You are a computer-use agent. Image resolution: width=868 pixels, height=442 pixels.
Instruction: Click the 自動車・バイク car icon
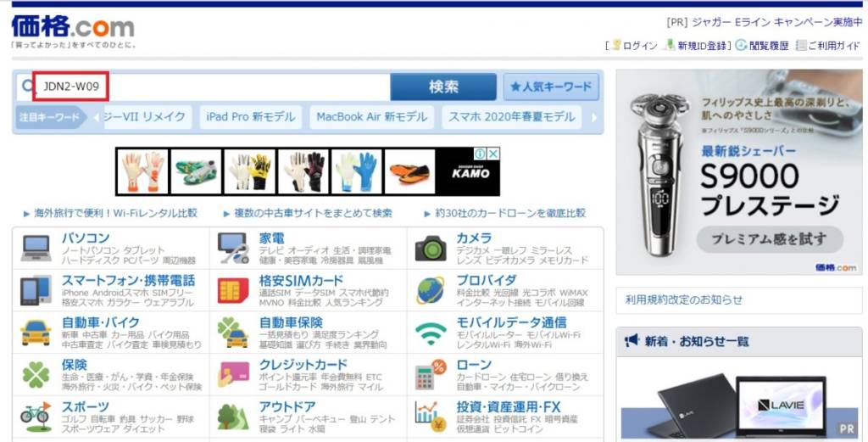click(x=36, y=333)
